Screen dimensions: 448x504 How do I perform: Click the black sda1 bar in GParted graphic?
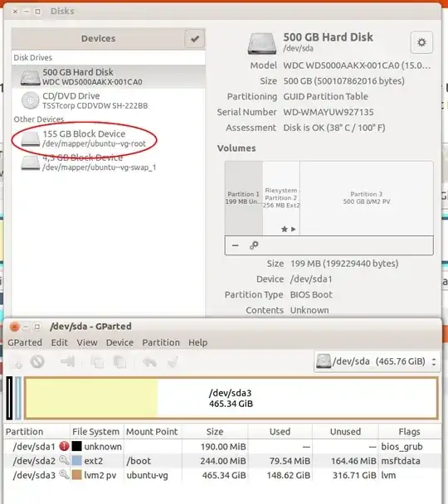pos(10,398)
